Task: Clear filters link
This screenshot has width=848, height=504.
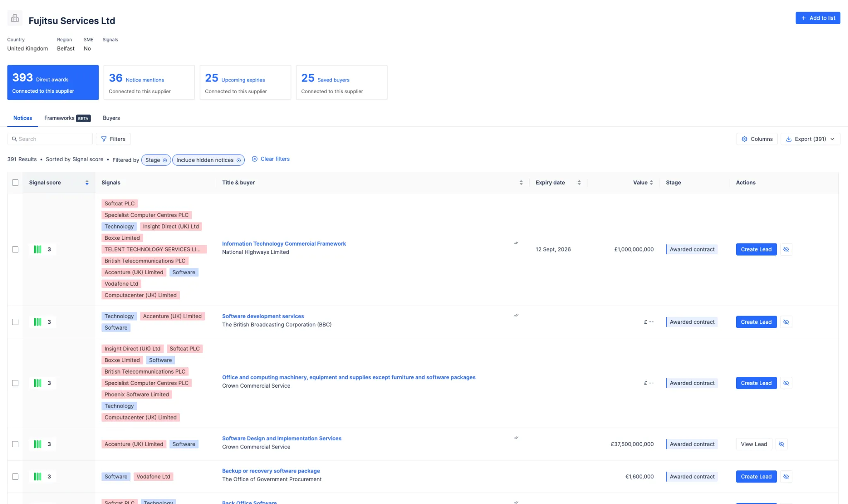Action: tap(271, 159)
